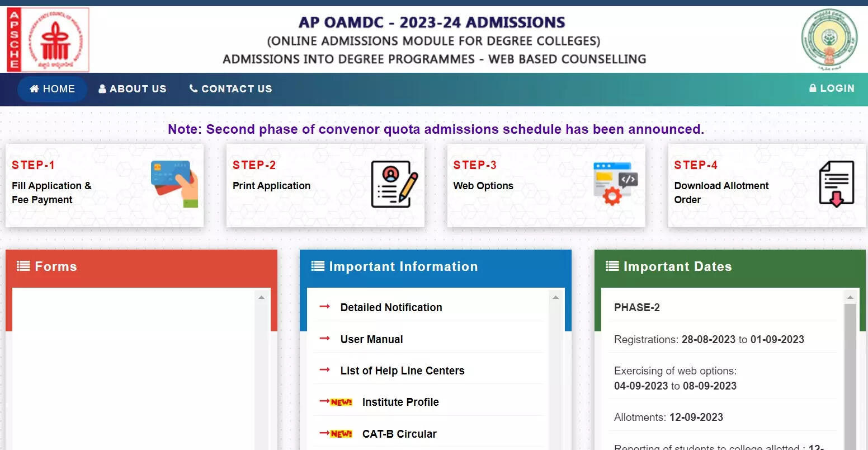The image size is (868, 450).
Task: Click the APSCHE logo in the header
Action: (48, 40)
